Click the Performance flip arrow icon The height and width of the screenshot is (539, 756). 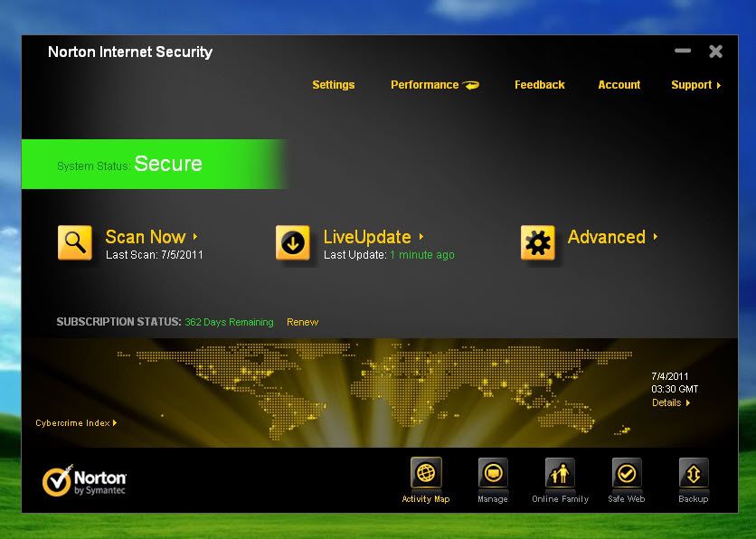tap(471, 85)
